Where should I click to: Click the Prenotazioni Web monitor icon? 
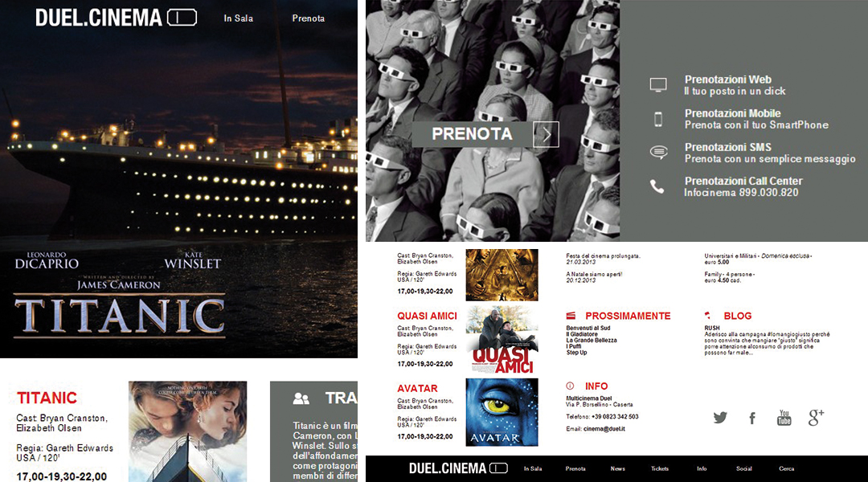[658, 84]
